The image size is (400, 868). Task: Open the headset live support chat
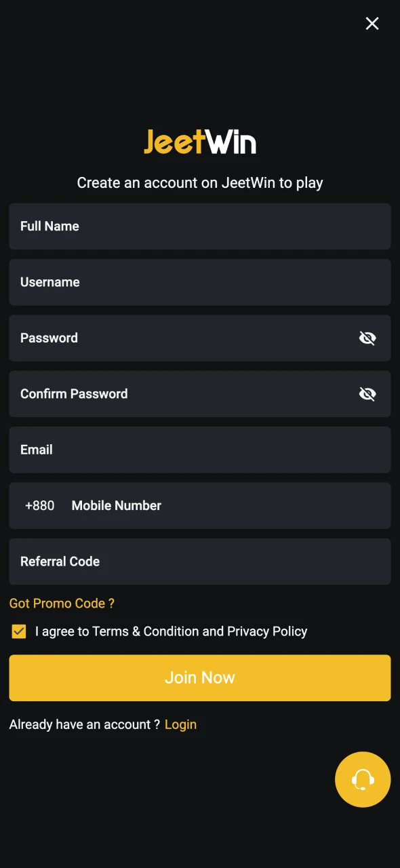click(363, 779)
